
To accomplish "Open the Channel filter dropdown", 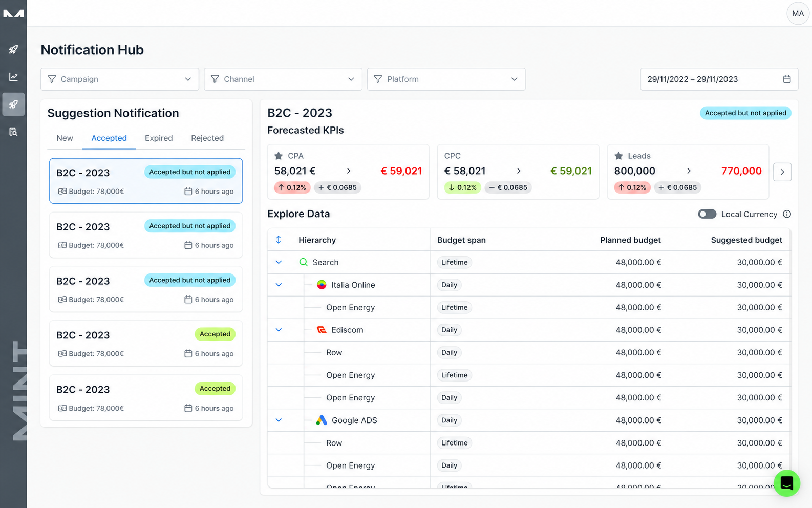I will click(283, 79).
